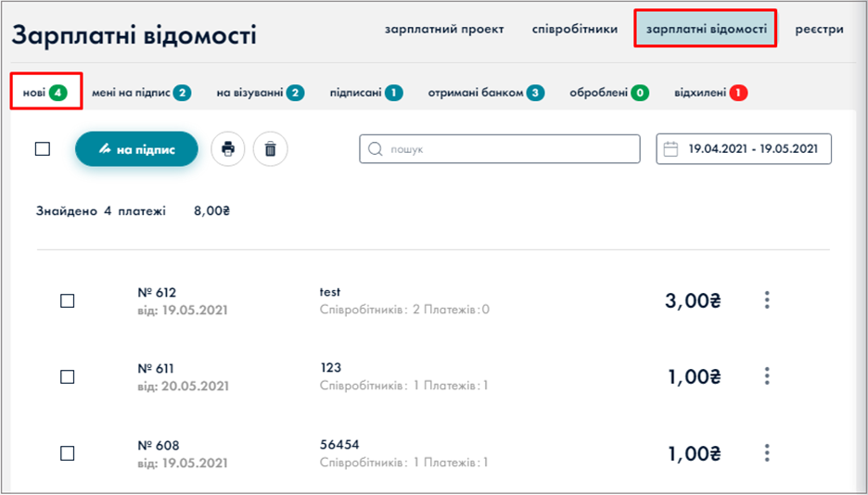
Task: Click into the «пошук» search field
Action: point(510,148)
